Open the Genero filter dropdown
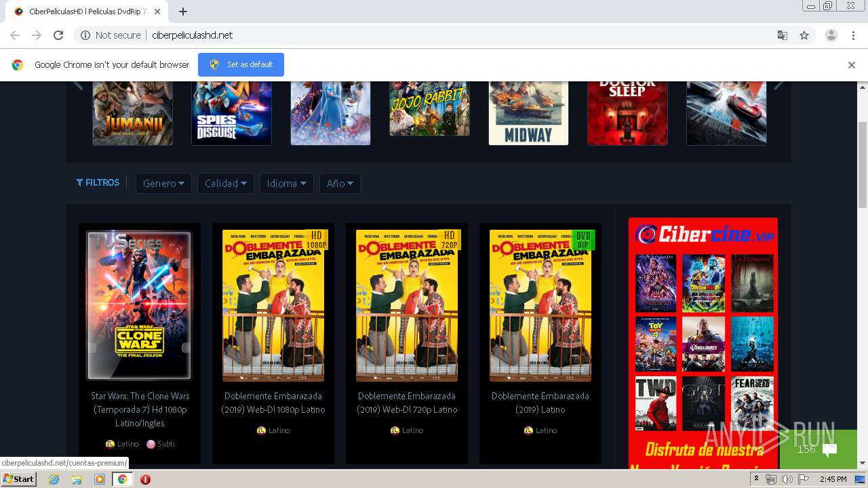The width and height of the screenshot is (868, 488). (163, 183)
